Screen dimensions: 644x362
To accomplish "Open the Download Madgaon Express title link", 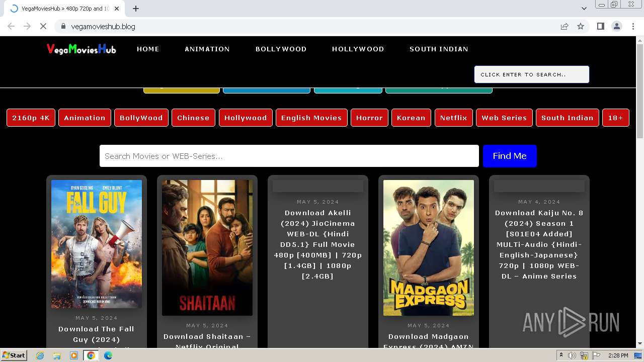I will [429, 340].
